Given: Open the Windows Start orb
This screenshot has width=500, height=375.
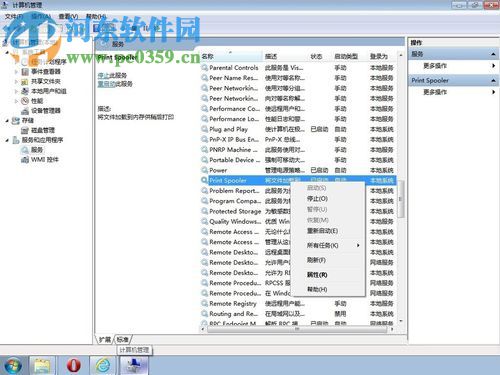Looking at the screenshot, I should tap(13, 365).
